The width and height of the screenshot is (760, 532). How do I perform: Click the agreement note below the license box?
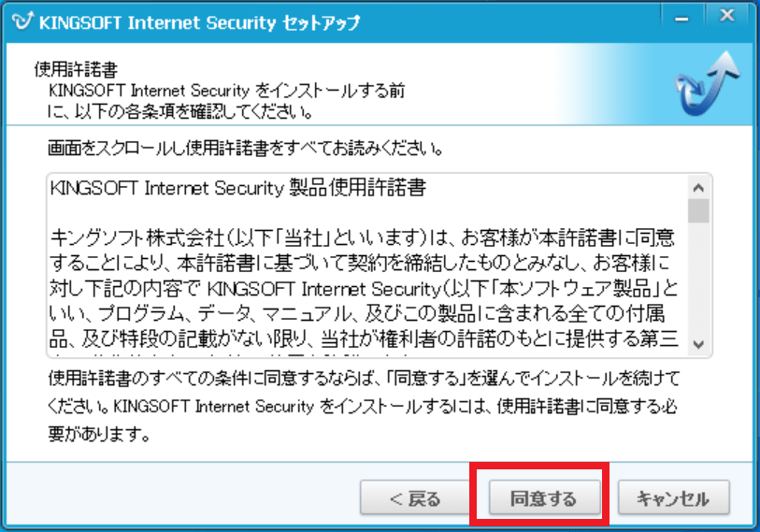tap(363, 381)
